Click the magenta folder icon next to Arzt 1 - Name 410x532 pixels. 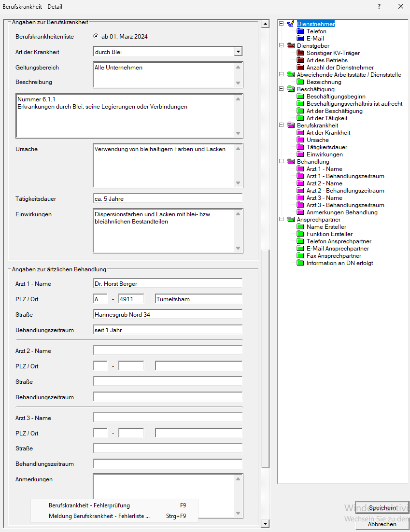300,169
